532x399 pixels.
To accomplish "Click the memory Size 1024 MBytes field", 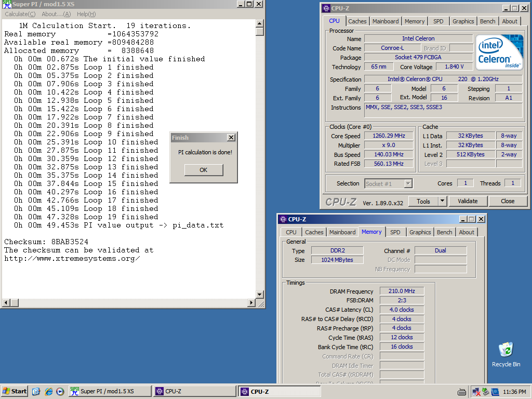I will click(337, 260).
